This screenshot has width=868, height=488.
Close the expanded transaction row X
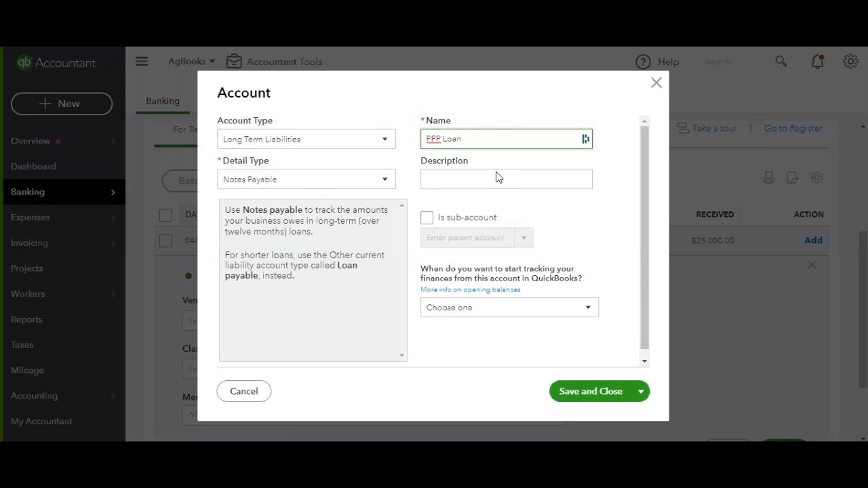(x=812, y=265)
